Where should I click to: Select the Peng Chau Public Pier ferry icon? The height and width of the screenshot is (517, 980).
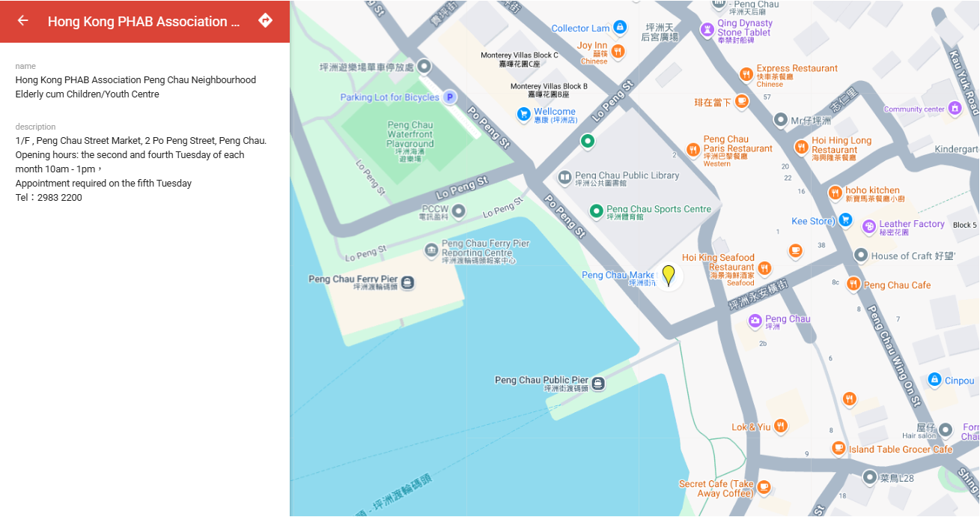(x=598, y=384)
